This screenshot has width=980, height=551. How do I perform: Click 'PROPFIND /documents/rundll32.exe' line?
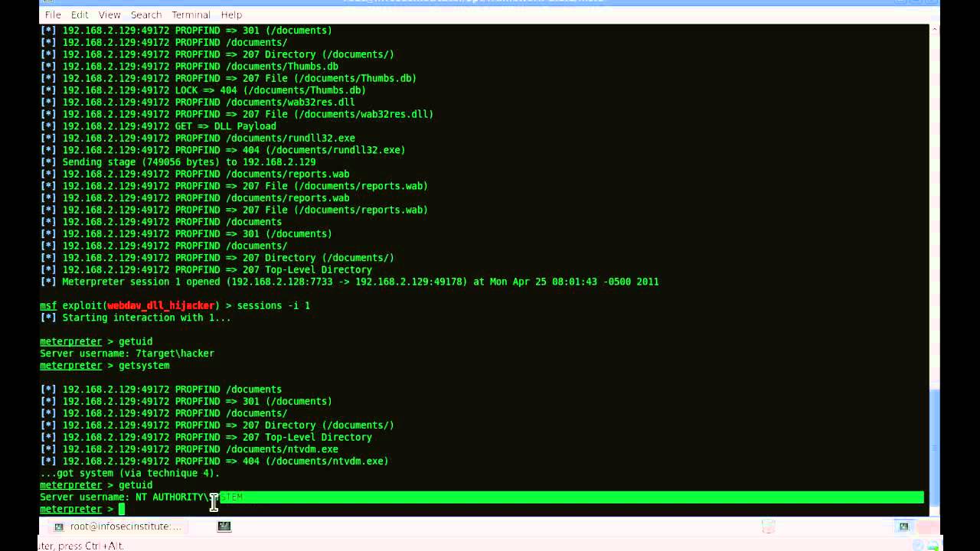pyautogui.click(x=198, y=138)
